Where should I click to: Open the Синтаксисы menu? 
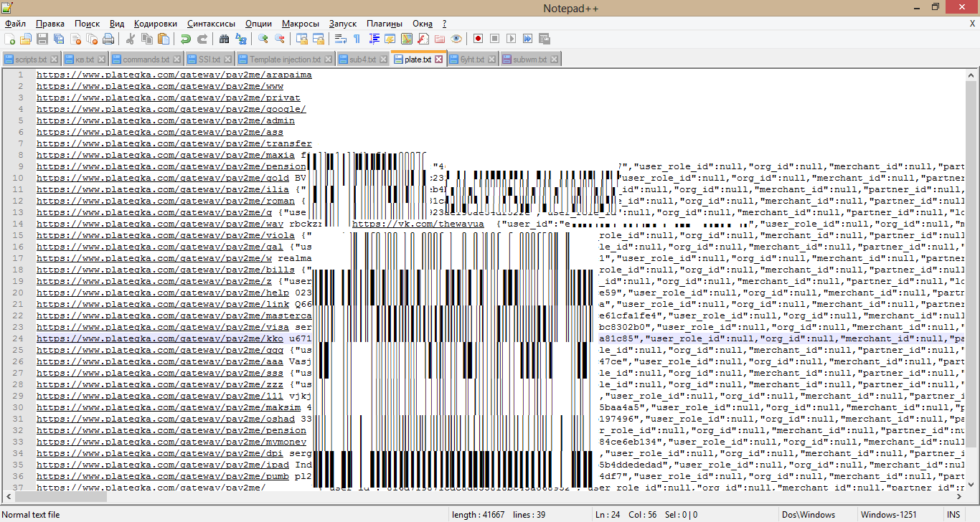pos(212,24)
